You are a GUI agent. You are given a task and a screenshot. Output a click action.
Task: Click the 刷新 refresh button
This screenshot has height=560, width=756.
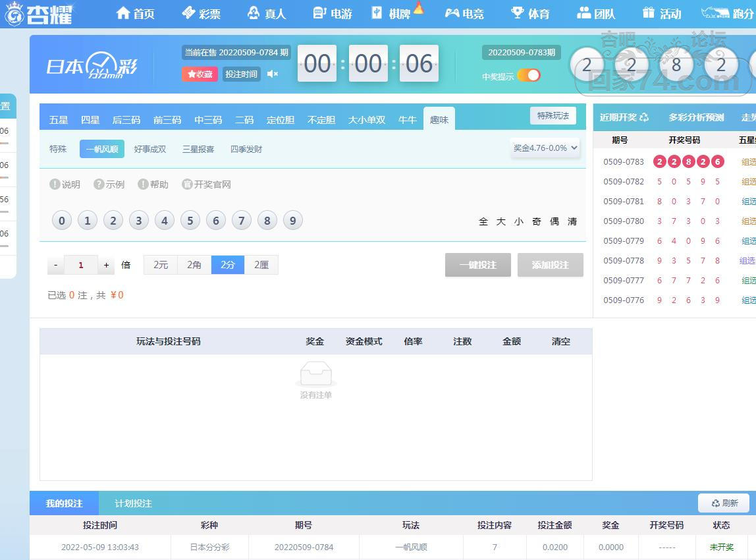point(724,503)
